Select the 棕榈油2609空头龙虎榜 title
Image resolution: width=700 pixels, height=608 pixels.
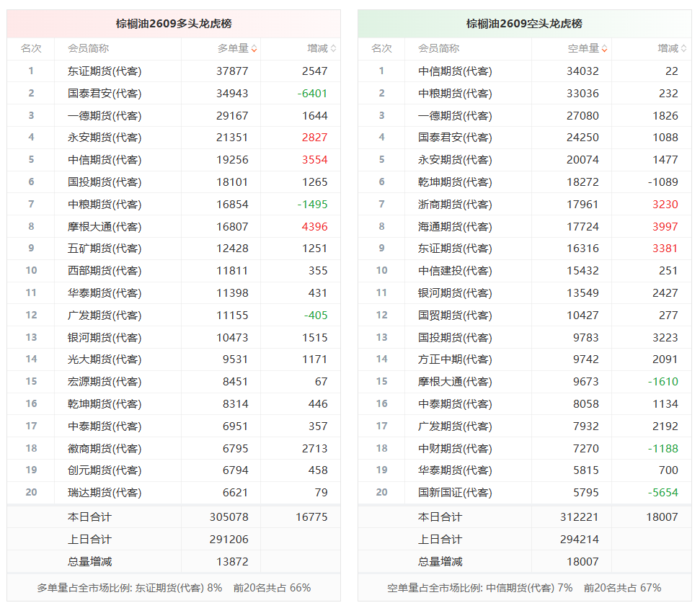524,24
